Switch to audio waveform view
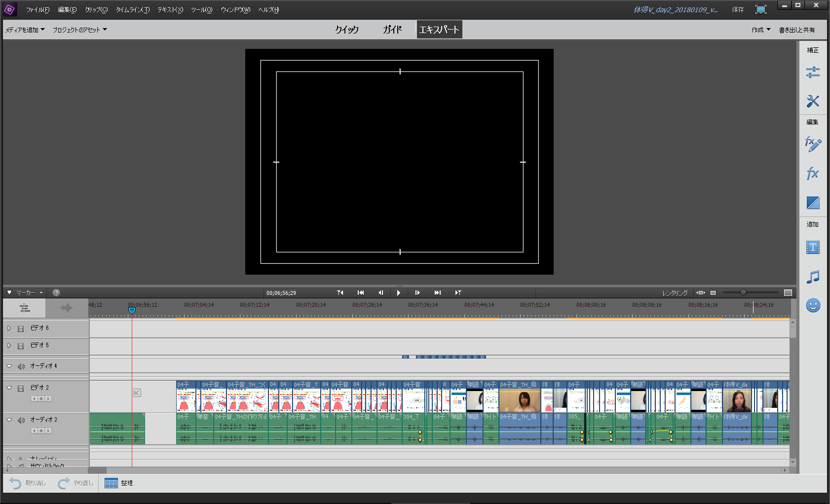Image resolution: width=830 pixels, height=504 pixels. point(67,308)
